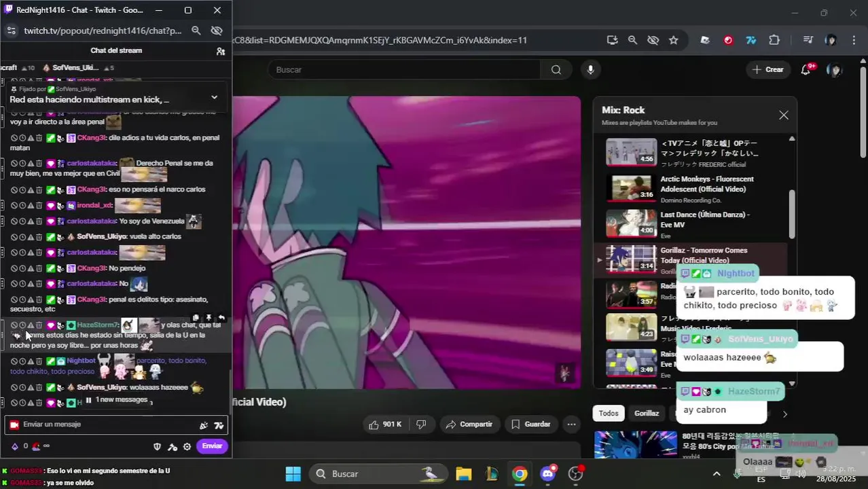Ban SofVens_Ukiyo from 'vuela alto carlos' row
Image resolution: width=868 pixels, height=489 pixels.
[x=14, y=237]
